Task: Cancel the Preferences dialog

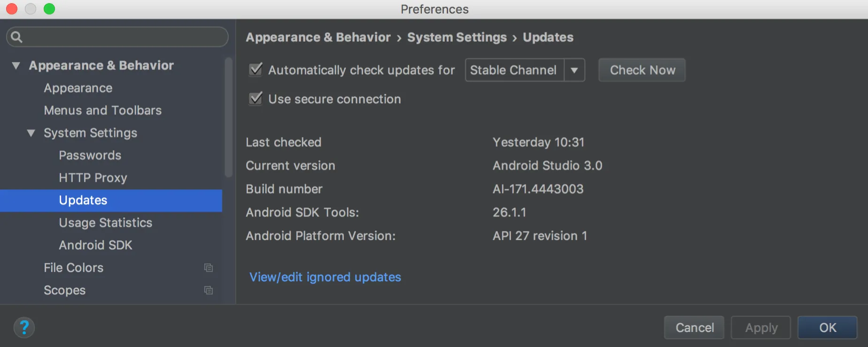Action: (x=694, y=327)
